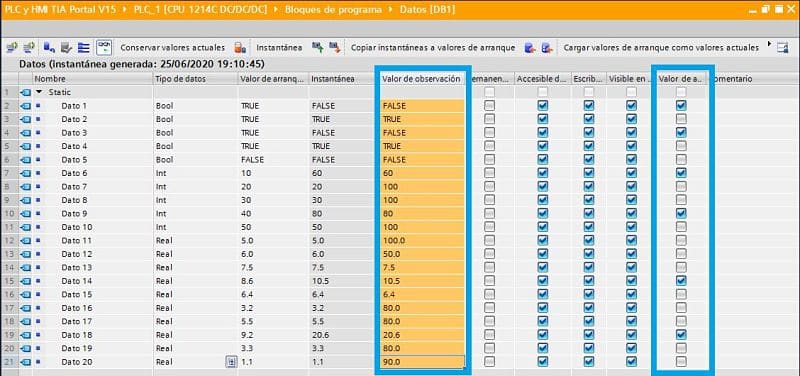Toggle the Escribible checkbox for Dato 8
Viewport: 800px width, 376px height.
pyautogui.click(x=589, y=200)
